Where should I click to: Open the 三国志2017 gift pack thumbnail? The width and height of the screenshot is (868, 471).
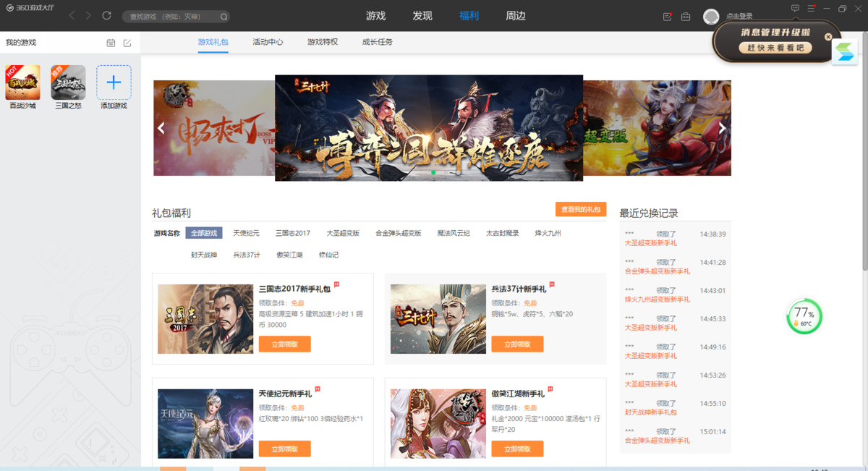click(x=205, y=319)
